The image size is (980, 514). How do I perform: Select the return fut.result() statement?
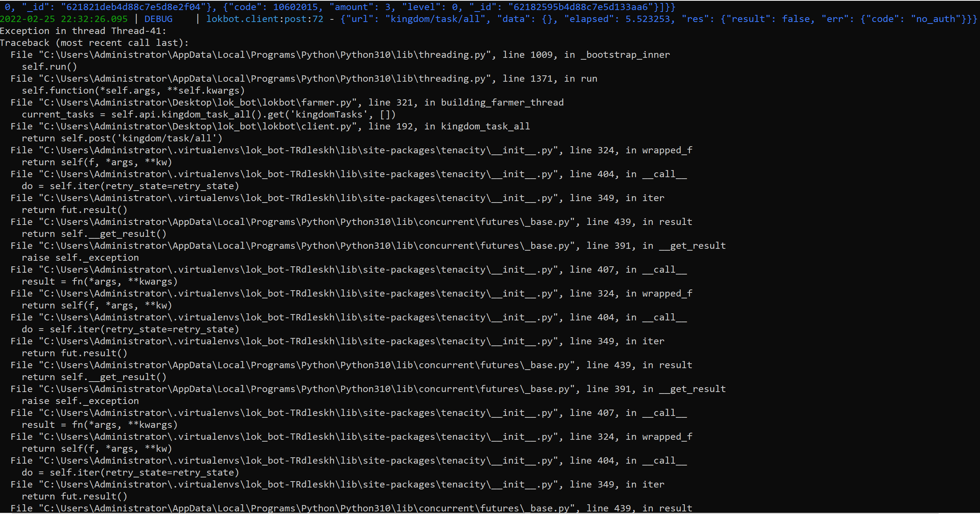74,210
